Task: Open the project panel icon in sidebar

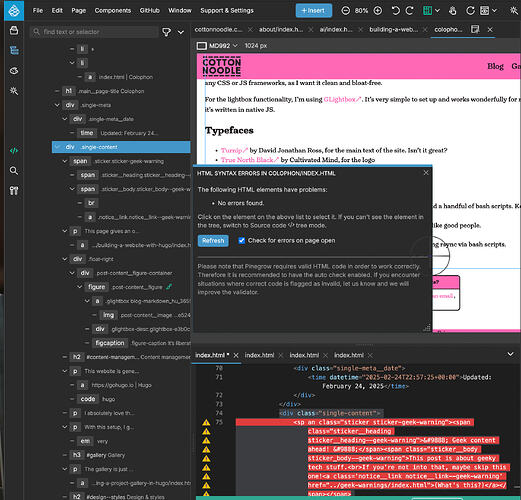Action: (x=14, y=31)
